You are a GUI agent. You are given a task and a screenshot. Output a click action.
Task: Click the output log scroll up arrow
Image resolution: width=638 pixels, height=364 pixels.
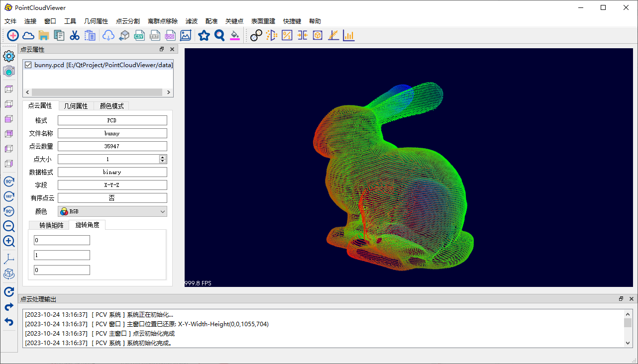tap(628, 314)
